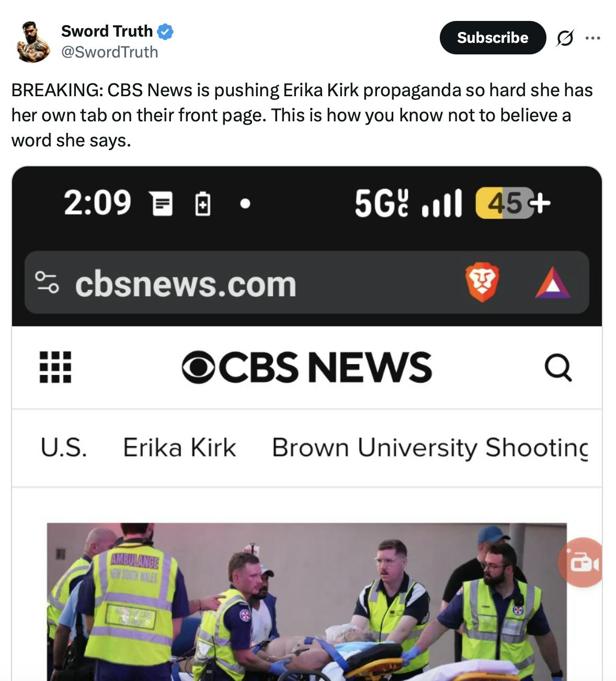Open the Brown University Shooting tab

pos(430,448)
